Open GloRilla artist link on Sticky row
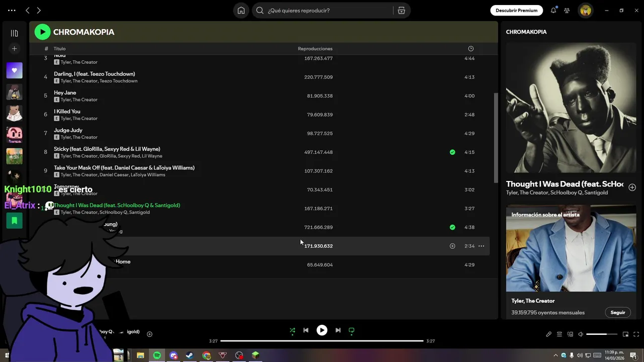This screenshot has height=362, width=644. [x=108, y=156]
